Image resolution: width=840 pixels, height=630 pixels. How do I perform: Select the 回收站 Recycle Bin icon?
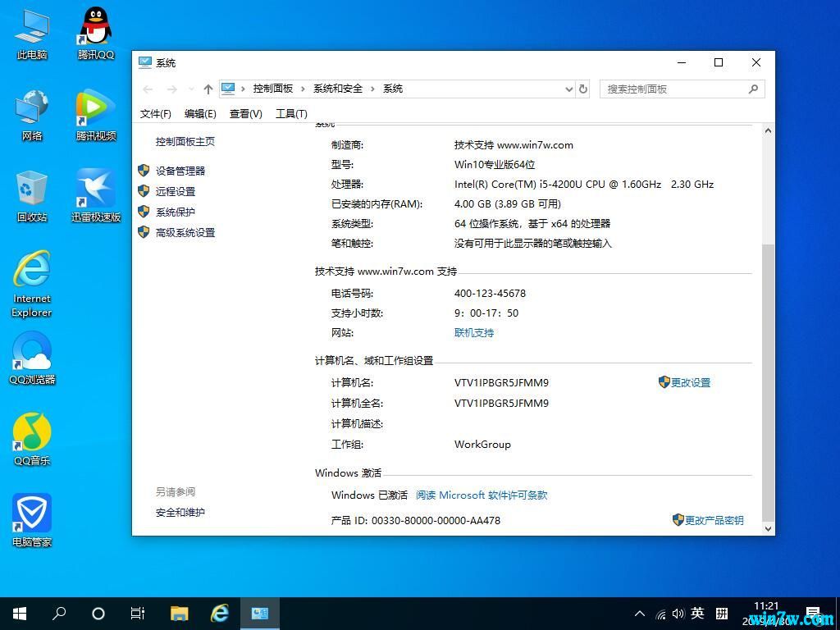32,196
